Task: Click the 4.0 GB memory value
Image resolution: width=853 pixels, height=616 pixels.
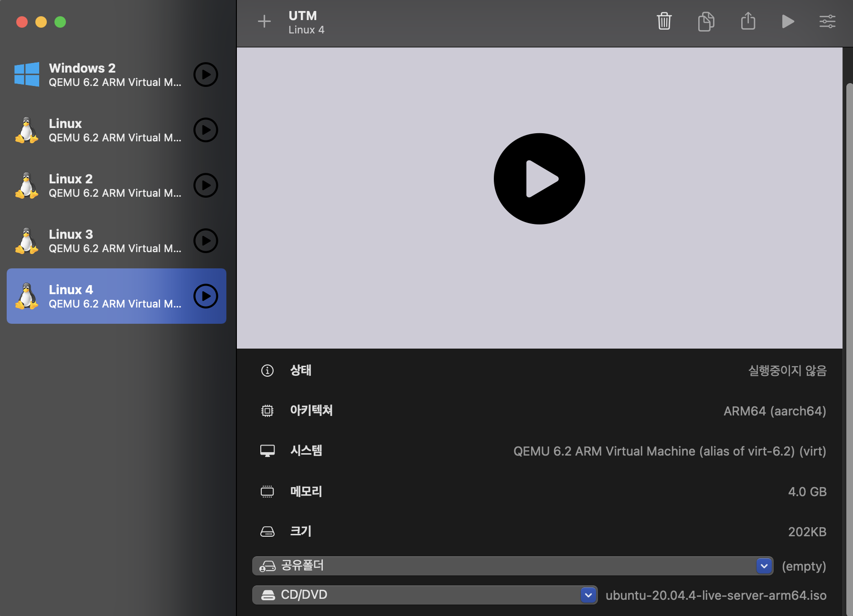Action: pyautogui.click(x=807, y=492)
